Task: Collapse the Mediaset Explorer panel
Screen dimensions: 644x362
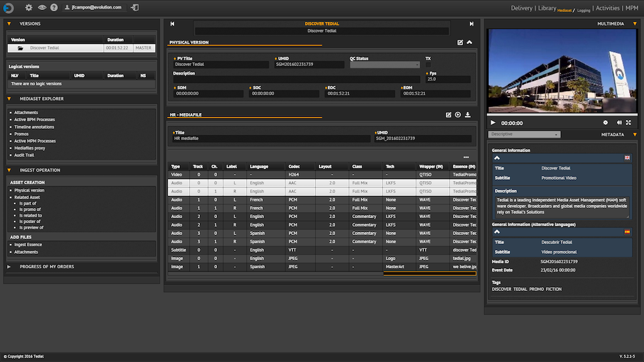Action: tap(9, 99)
